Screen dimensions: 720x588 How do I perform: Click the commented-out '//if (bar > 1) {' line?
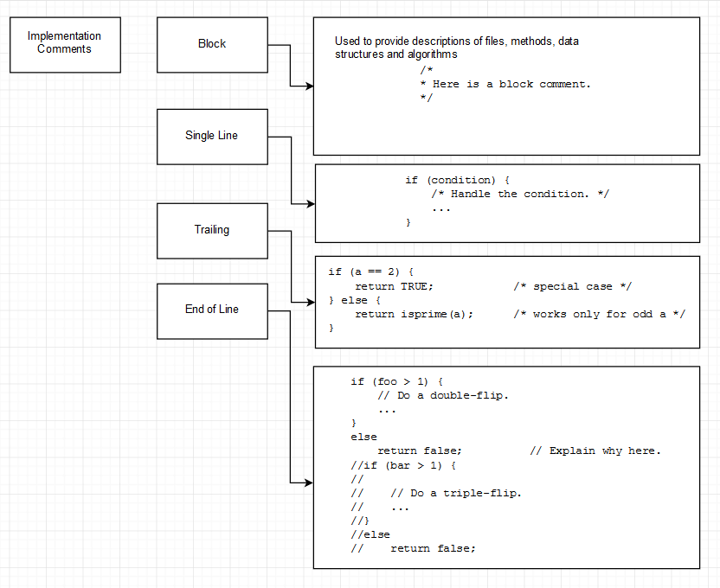pyautogui.click(x=403, y=464)
